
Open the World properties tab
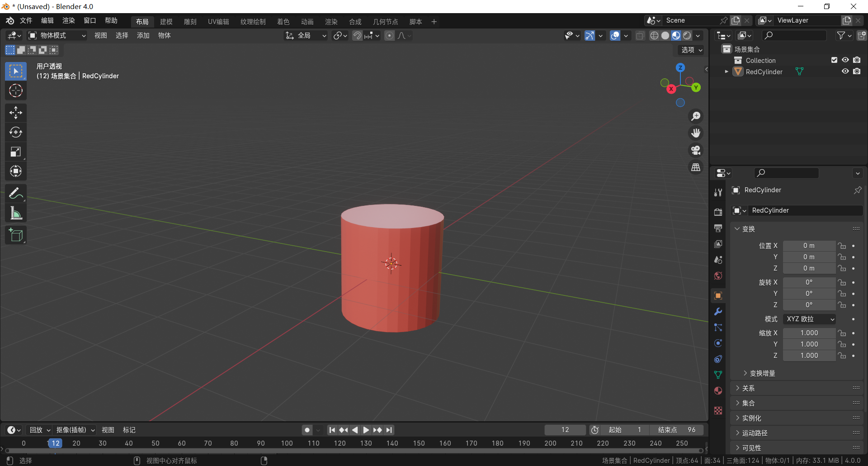tap(718, 276)
